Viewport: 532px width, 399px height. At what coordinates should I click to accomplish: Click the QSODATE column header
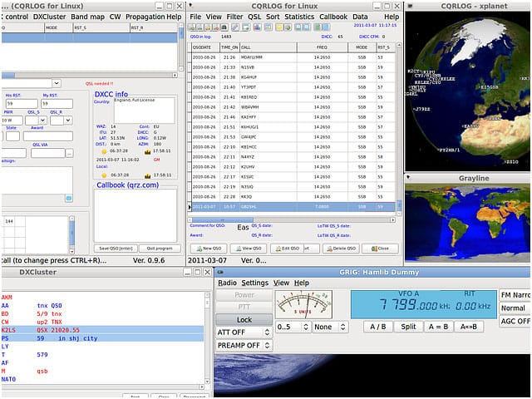[205, 47]
